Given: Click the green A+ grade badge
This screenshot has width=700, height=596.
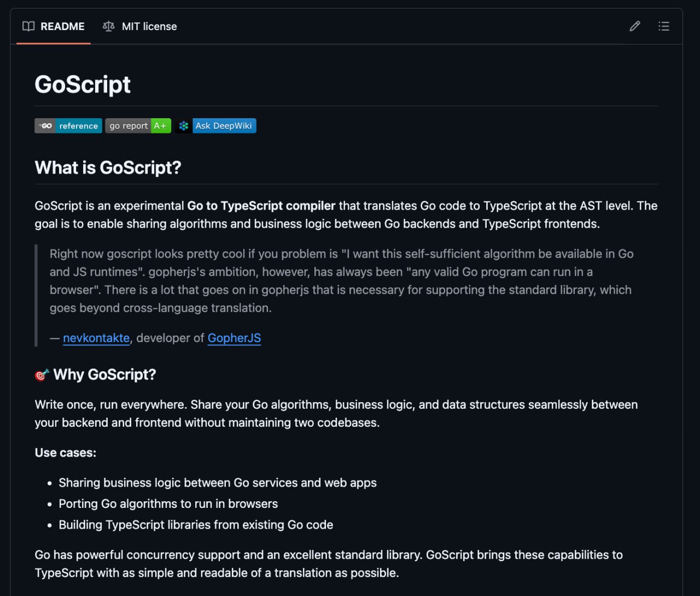Looking at the screenshot, I should point(161,126).
